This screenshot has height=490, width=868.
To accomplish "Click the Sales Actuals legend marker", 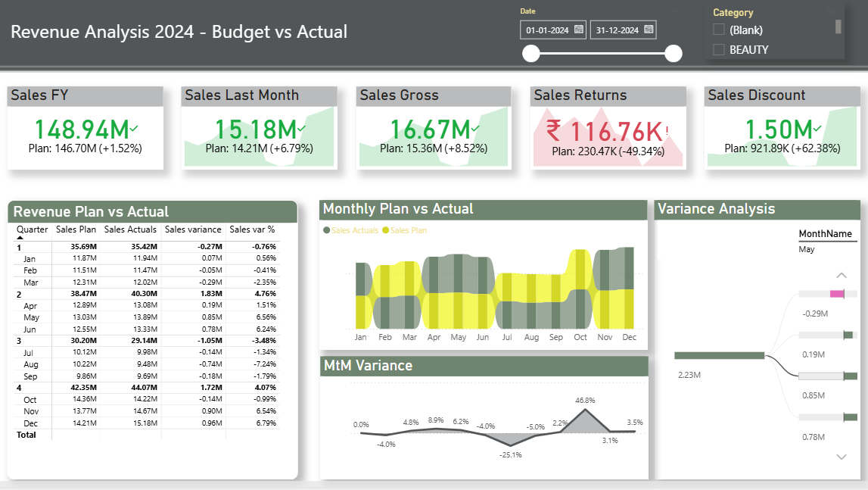I will pyautogui.click(x=326, y=230).
